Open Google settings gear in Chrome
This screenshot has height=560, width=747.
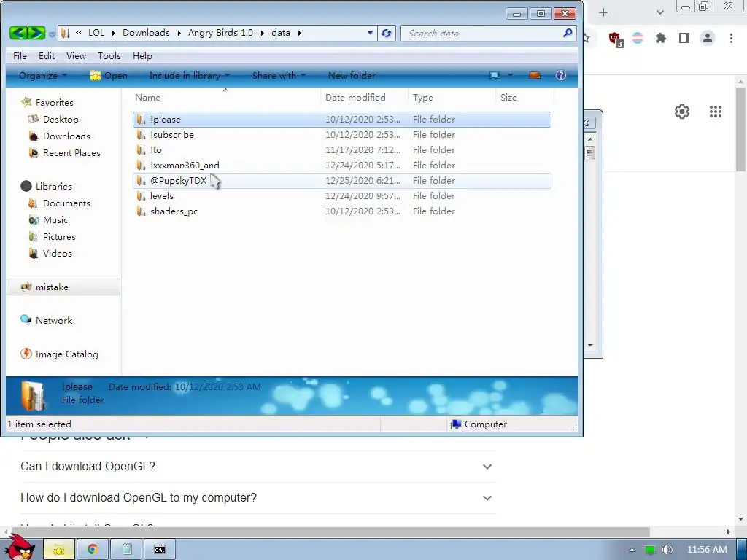coord(682,112)
